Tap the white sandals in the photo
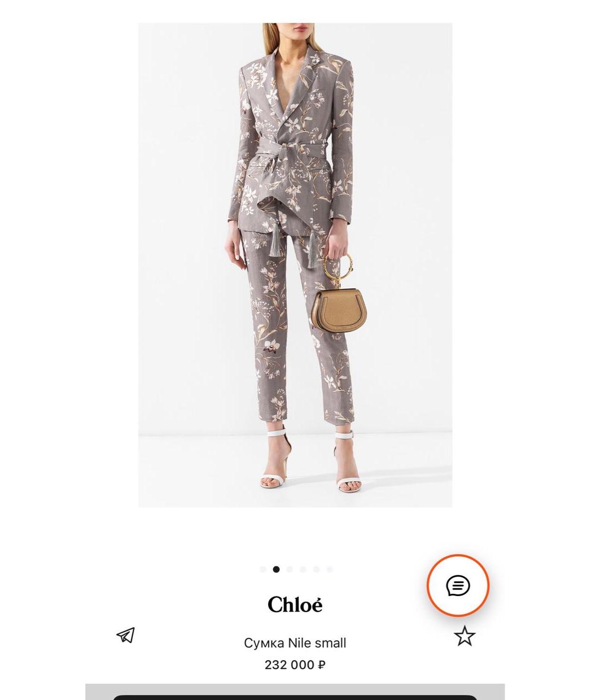Screen dimensions: 591x700 pos(310,462)
